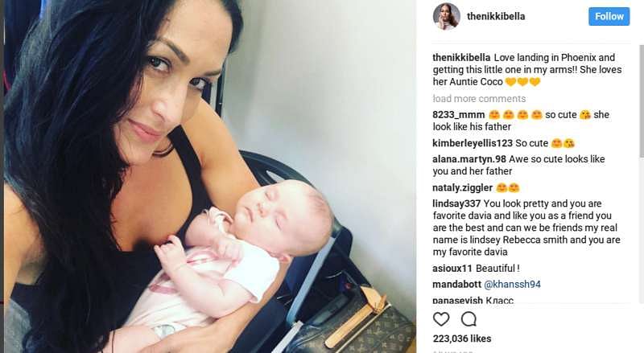Open thenikkibella username in the post header
Screen dimensions: 644x353
click(496, 16)
